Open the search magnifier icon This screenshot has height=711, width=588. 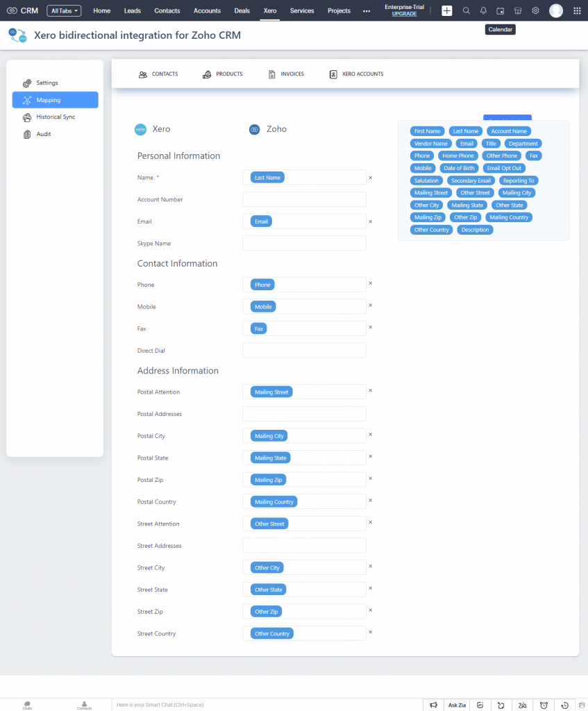[x=466, y=11]
